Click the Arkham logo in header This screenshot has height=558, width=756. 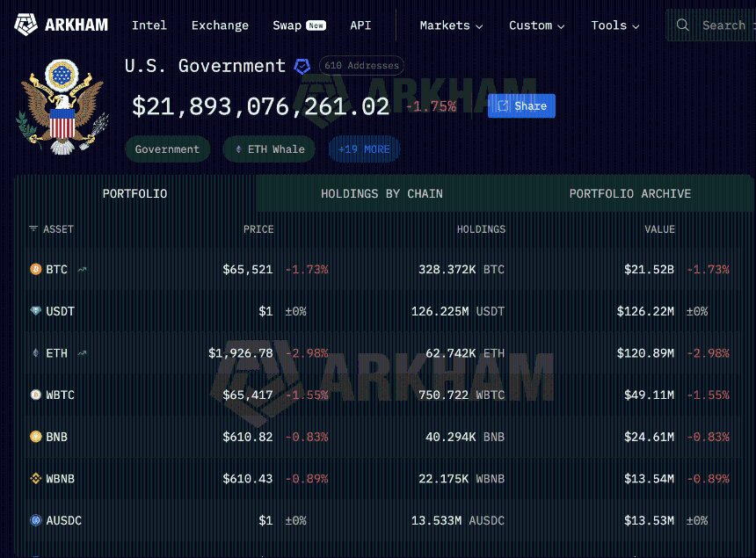61,25
